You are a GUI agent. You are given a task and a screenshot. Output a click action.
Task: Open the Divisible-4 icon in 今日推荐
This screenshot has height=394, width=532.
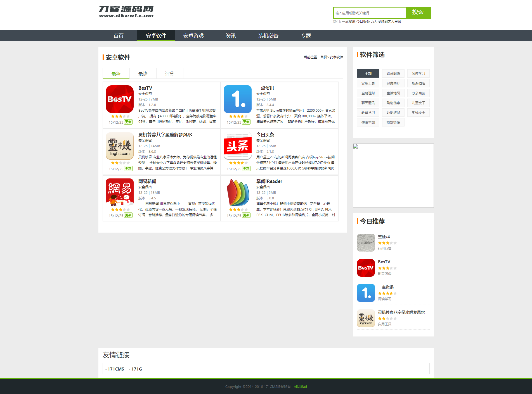(x=366, y=243)
